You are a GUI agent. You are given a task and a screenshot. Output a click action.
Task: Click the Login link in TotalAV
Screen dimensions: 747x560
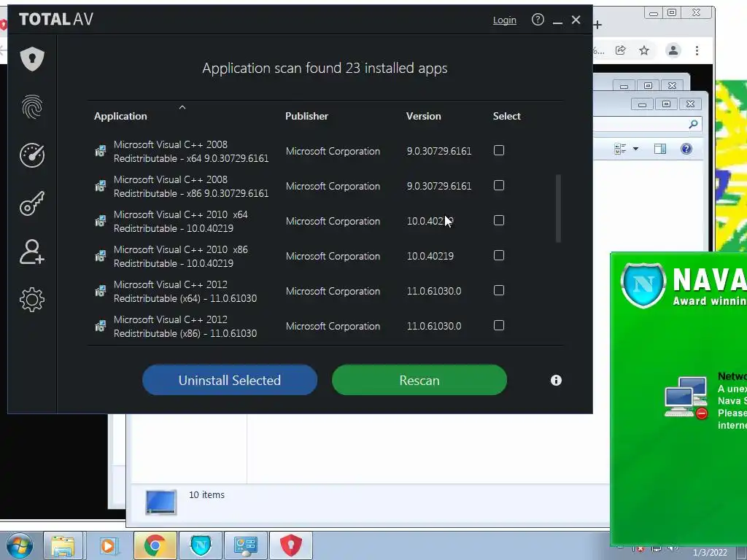pyautogui.click(x=505, y=20)
